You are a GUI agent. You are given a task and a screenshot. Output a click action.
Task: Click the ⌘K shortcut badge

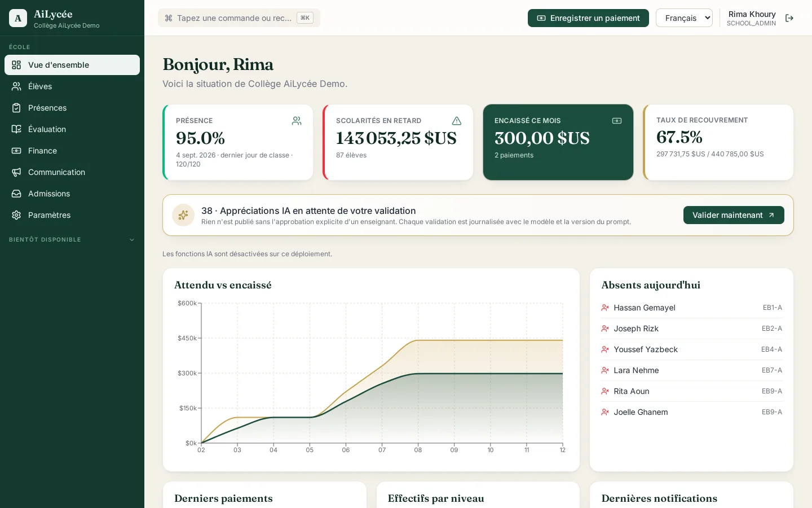(305, 18)
